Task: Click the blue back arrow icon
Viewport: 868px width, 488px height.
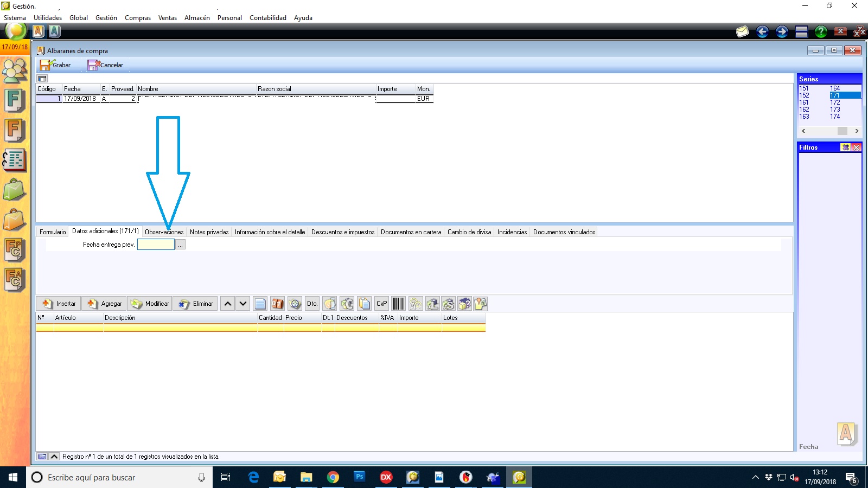Action: [x=762, y=32]
